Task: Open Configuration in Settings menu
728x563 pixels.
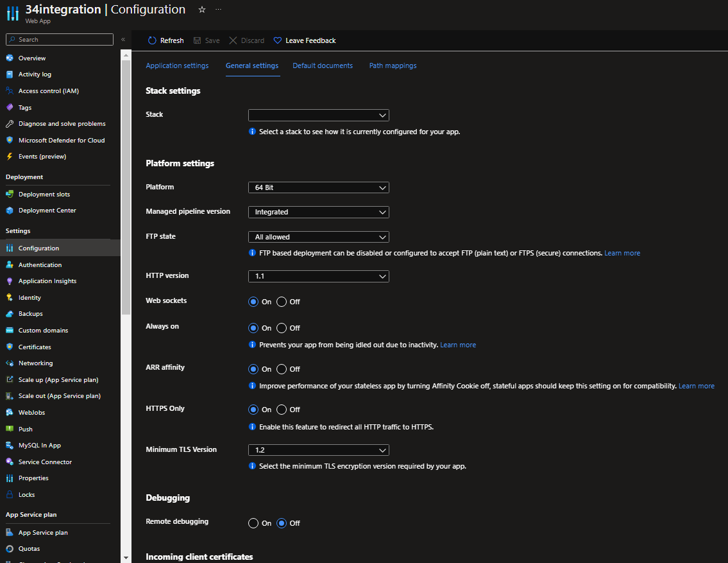Action: [60, 248]
